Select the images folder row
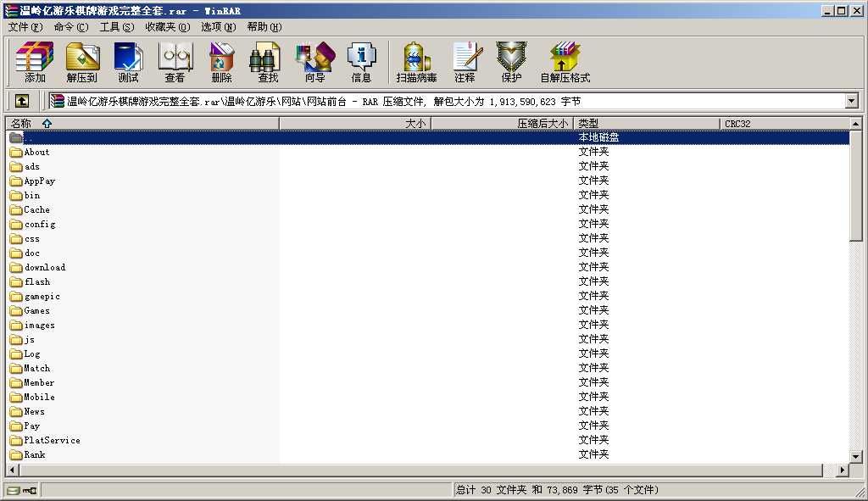Image resolution: width=868 pixels, height=501 pixels. tap(428, 325)
